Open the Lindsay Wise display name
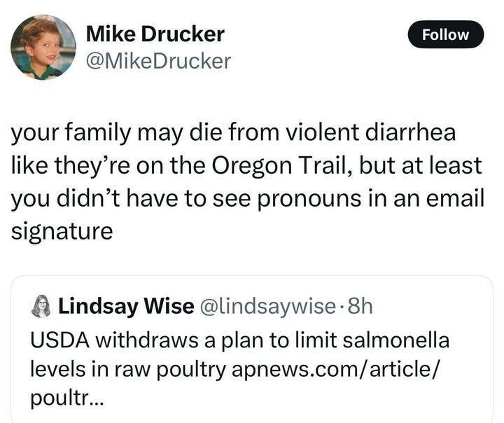This screenshot has height=423, width=504. click(x=126, y=306)
